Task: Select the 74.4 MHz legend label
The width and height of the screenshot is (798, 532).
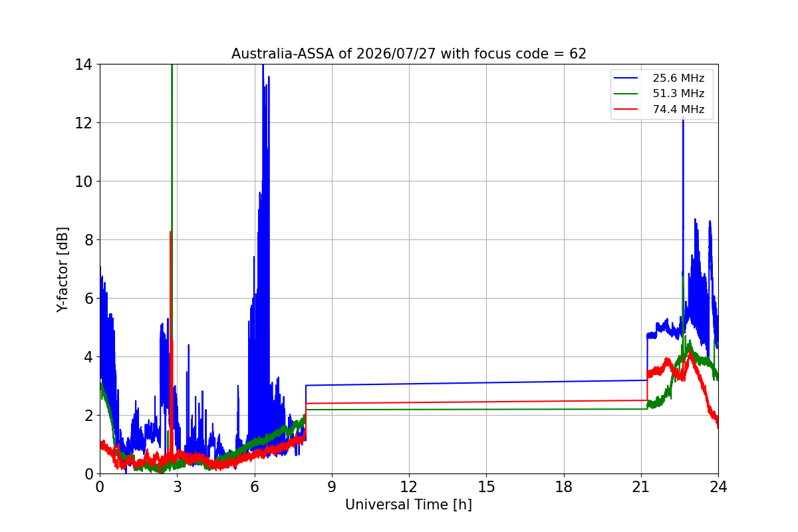Action: click(x=678, y=109)
